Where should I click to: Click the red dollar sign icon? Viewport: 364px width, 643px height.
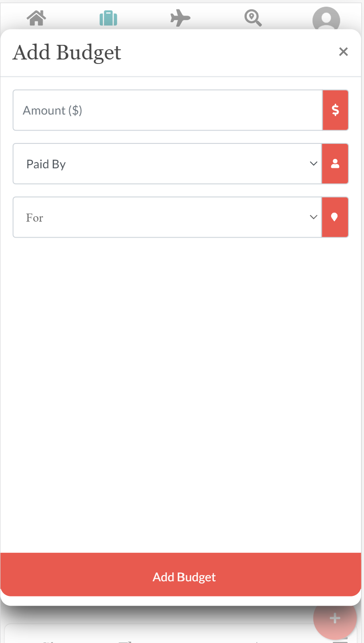click(x=335, y=110)
